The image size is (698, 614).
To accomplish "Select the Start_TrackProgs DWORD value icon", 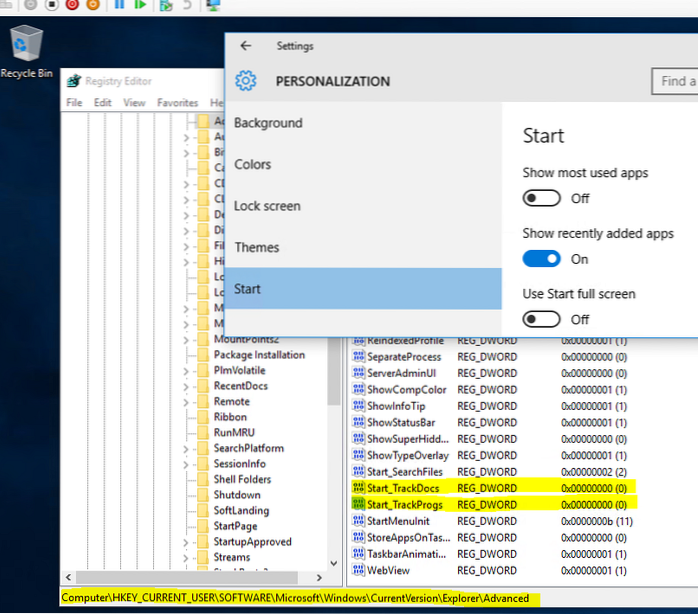I will coord(359,504).
